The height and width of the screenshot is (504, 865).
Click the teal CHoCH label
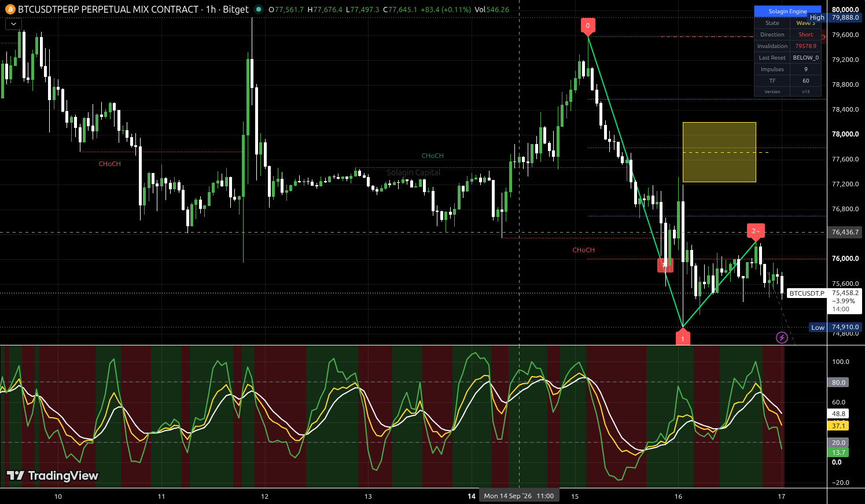[x=432, y=156]
